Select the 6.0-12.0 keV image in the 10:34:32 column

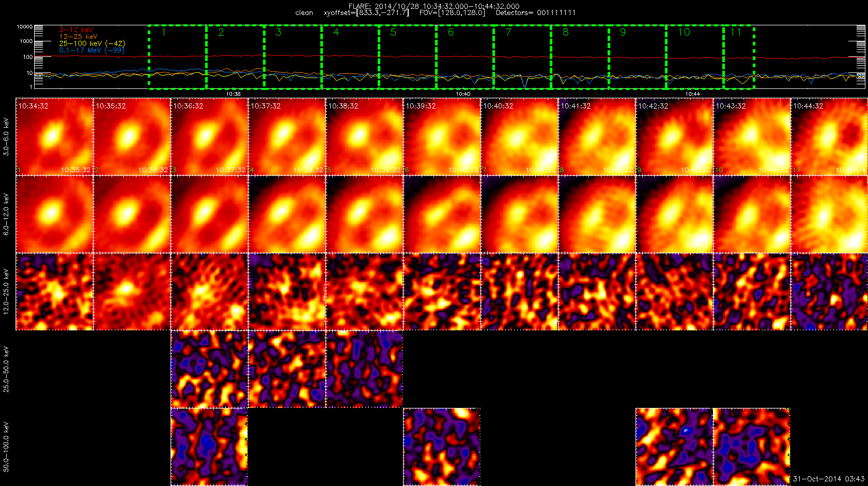[54, 214]
